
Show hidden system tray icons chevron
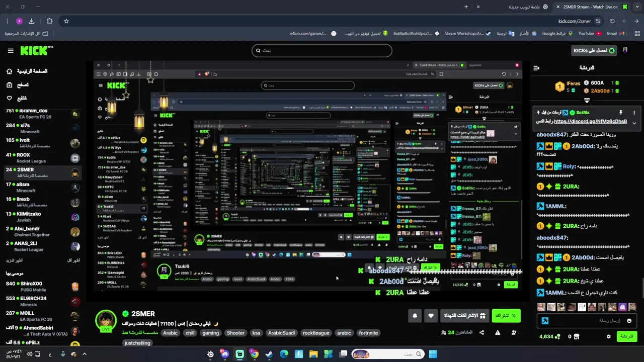point(84,354)
